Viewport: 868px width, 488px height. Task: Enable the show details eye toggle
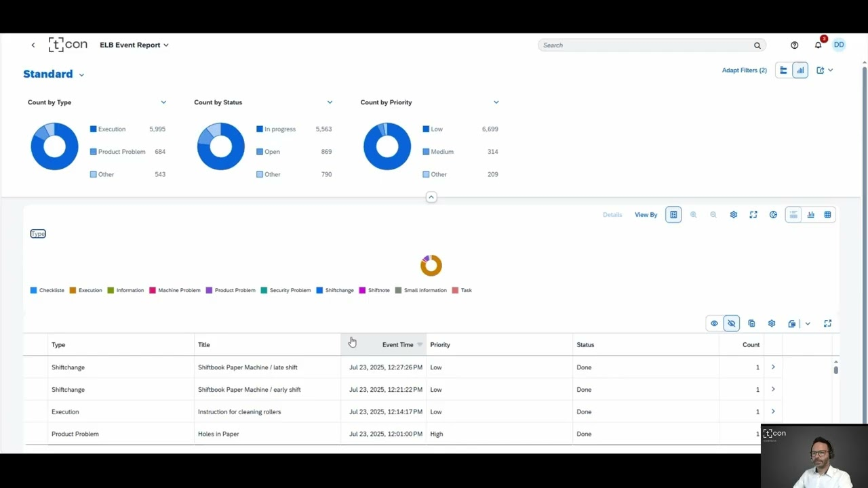point(714,323)
